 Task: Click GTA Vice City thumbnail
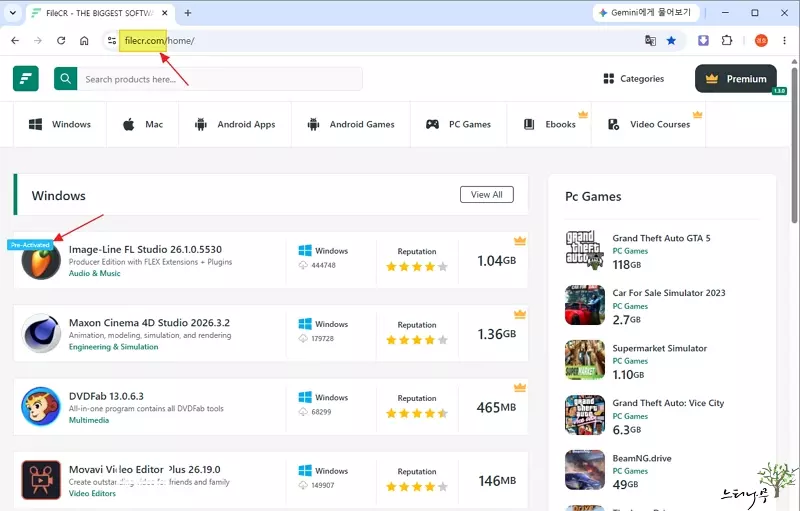click(x=585, y=415)
